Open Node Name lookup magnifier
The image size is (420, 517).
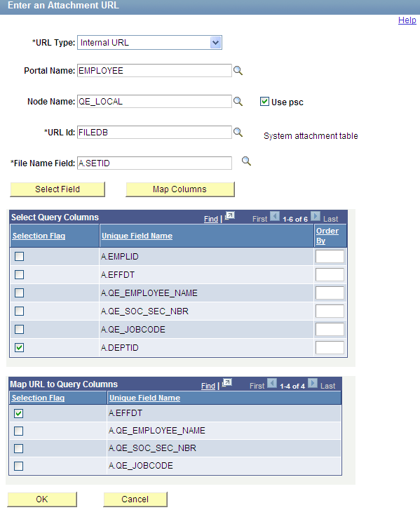[238, 102]
